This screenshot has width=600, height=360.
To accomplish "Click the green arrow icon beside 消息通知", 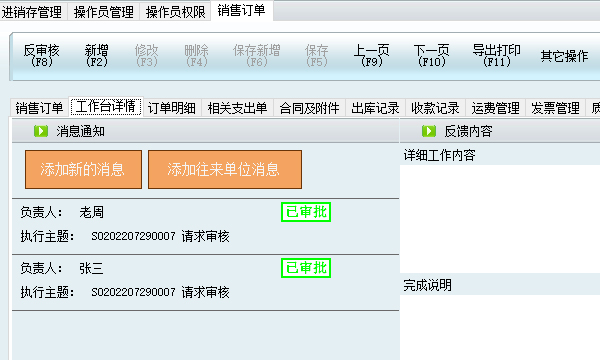I will pyautogui.click(x=41, y=131).
